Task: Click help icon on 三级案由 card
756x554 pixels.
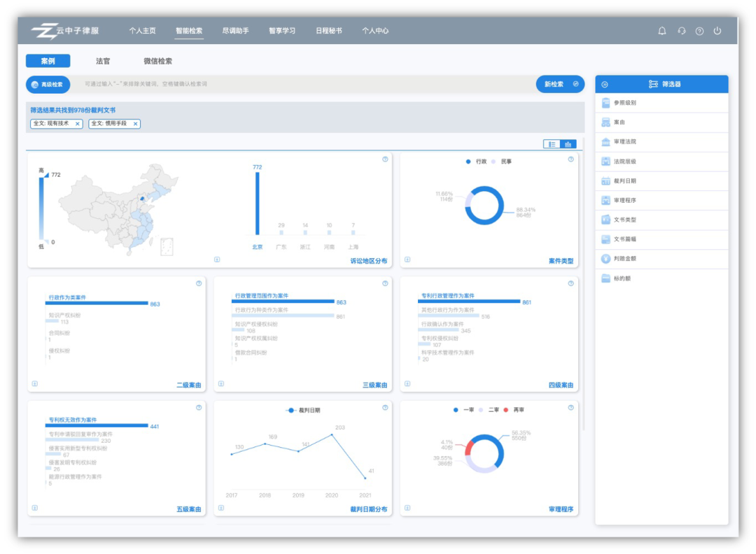Action: 385,284
